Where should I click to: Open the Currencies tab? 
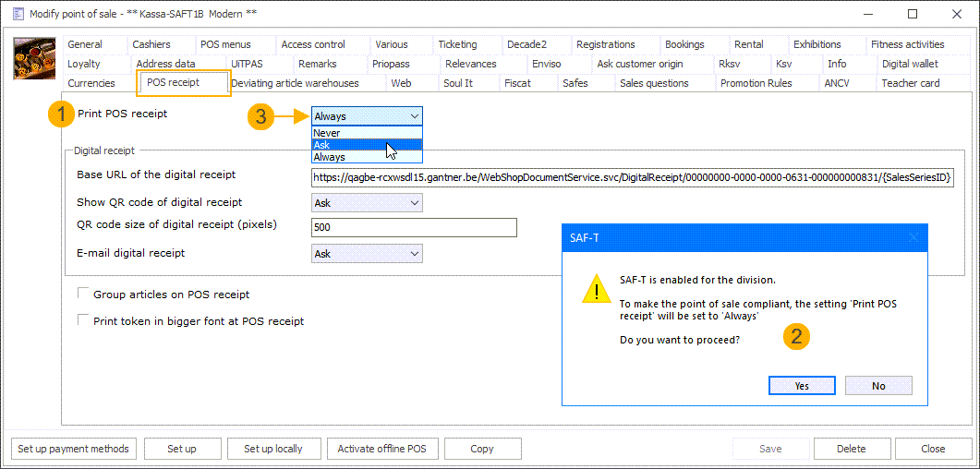point(99,83)
